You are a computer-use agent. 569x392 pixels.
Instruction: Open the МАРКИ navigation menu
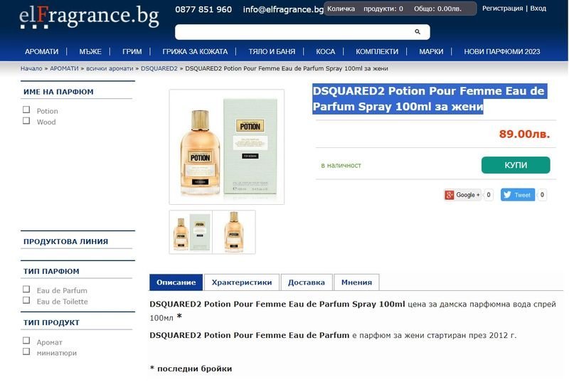[431, 51]
